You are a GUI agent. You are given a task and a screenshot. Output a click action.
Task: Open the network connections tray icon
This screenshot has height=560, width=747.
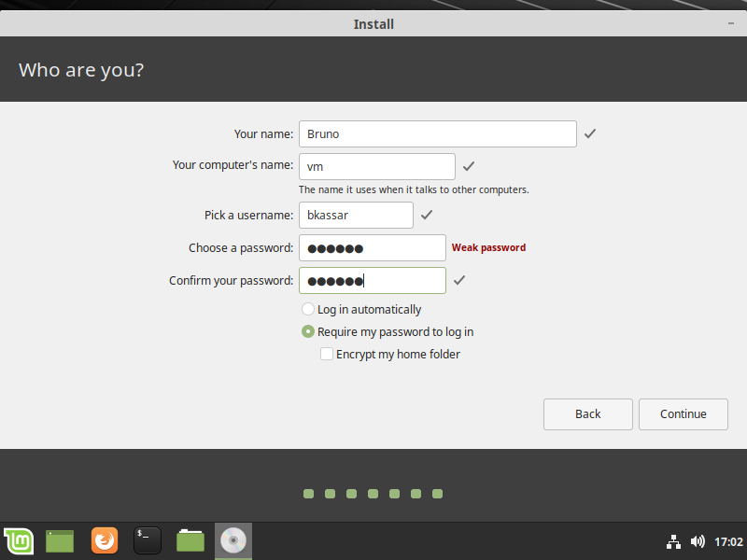673,542
